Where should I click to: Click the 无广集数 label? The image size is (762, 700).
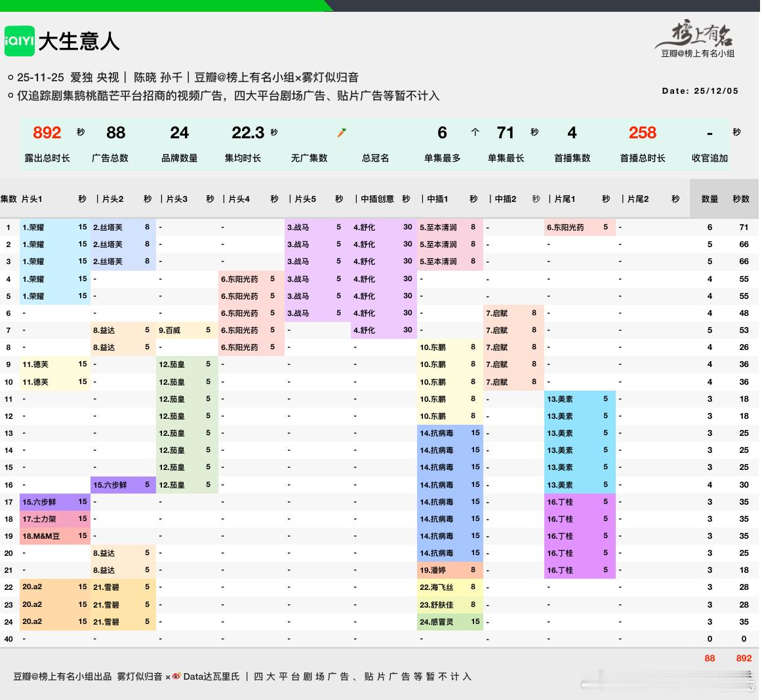309,158
